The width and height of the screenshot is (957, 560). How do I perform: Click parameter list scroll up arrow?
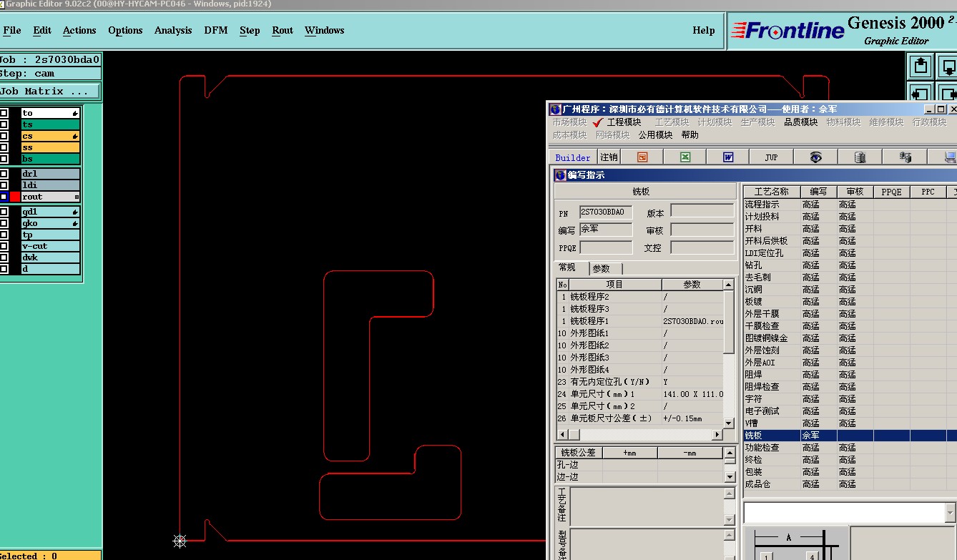click(729, 285)
